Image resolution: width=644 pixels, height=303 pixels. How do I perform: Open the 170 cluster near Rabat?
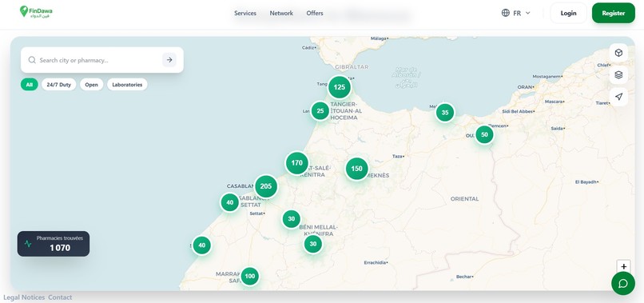296,163
